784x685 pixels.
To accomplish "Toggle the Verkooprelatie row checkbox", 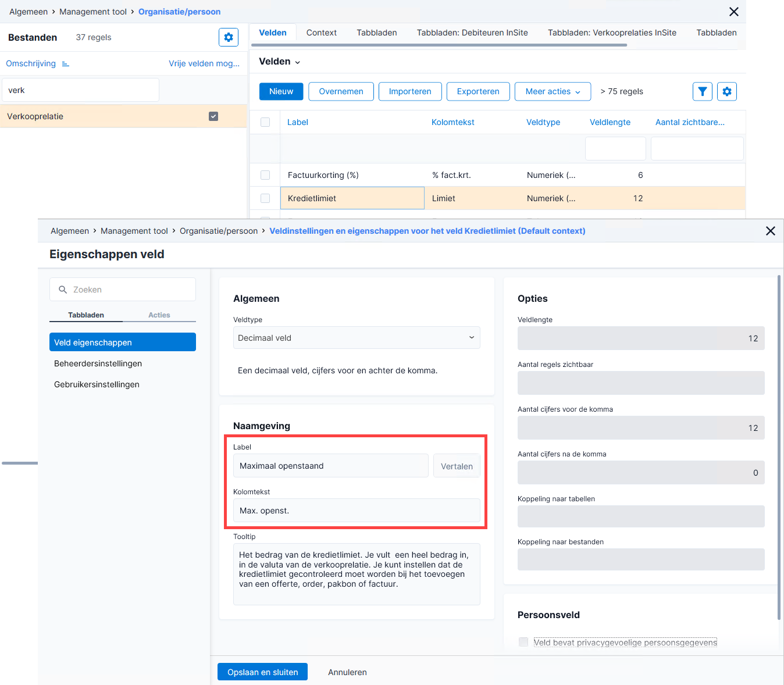I will (213, 116).
